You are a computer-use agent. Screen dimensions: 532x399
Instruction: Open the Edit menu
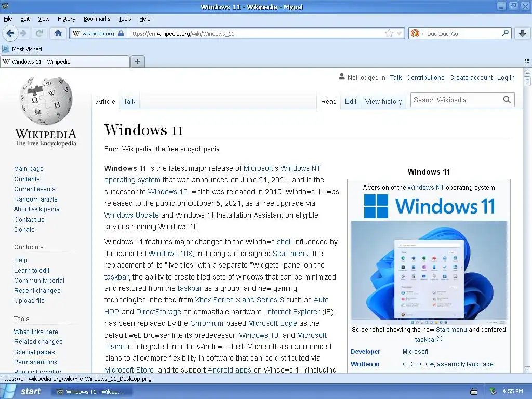coord(25,19)
